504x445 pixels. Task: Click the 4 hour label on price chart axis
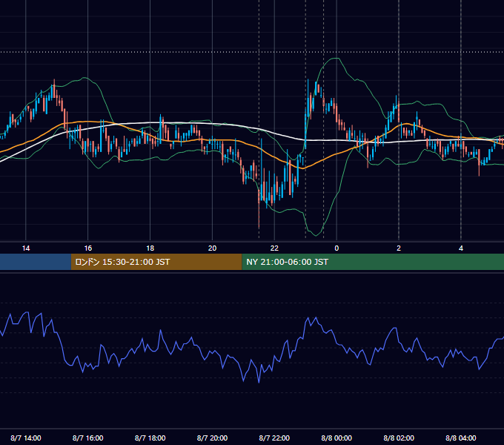tap(461, 248)
